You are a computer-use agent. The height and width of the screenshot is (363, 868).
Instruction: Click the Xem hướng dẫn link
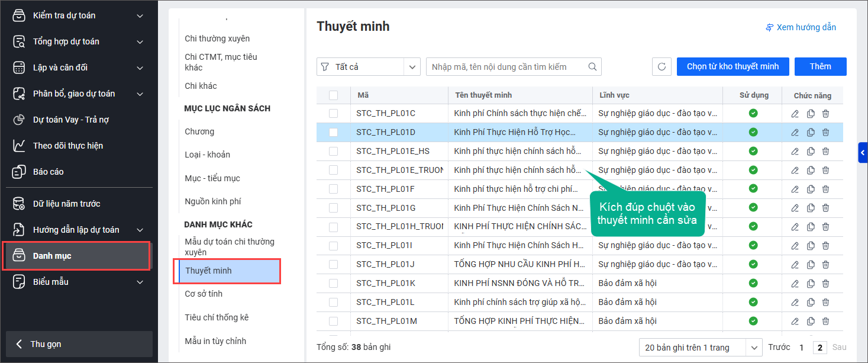coord(801,27)
